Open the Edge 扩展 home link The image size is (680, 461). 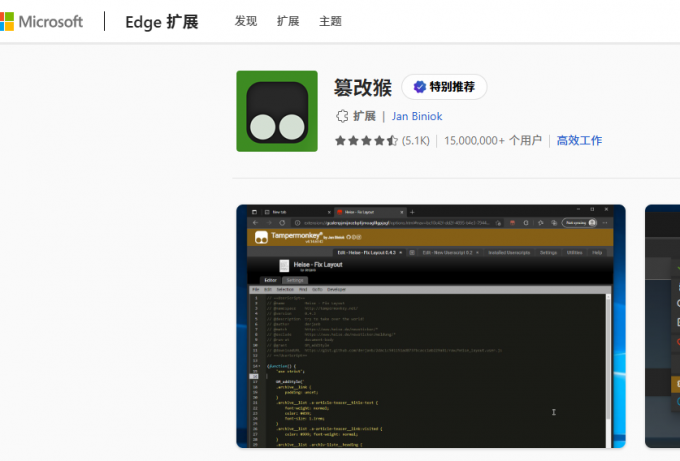[x=162, y=22]
